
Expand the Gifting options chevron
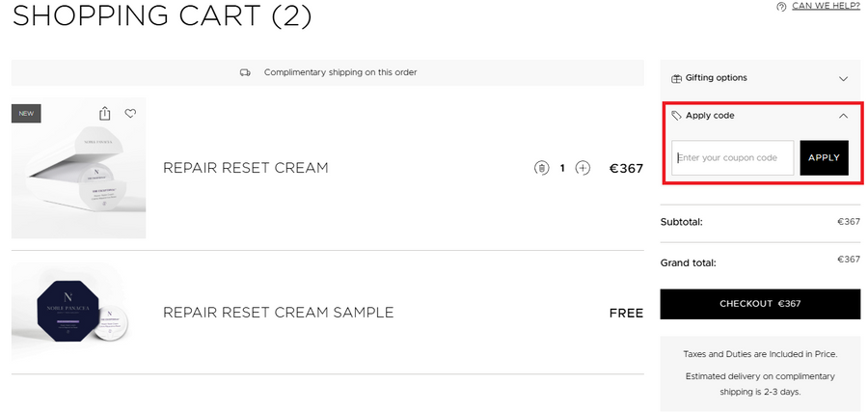(843, 78)
